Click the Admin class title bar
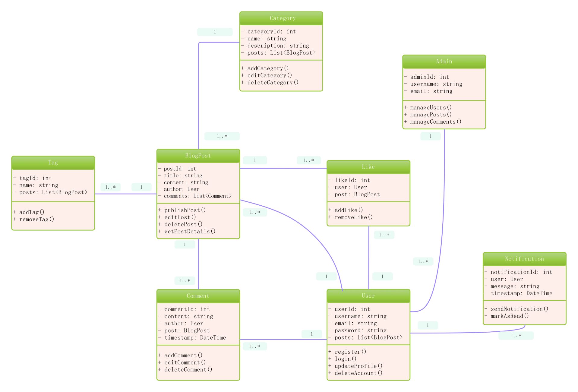The width and height of the screenshot is (578, 392). pyautogui.click(x=444, y=62)
